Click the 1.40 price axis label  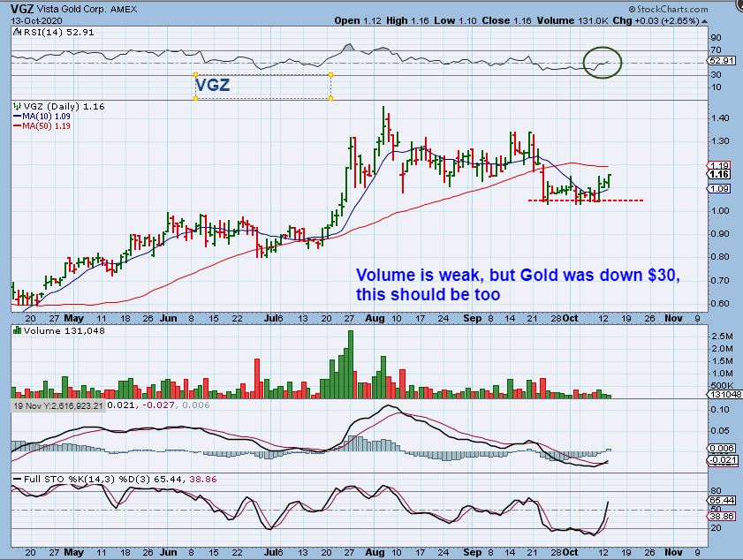click(720, 118)
